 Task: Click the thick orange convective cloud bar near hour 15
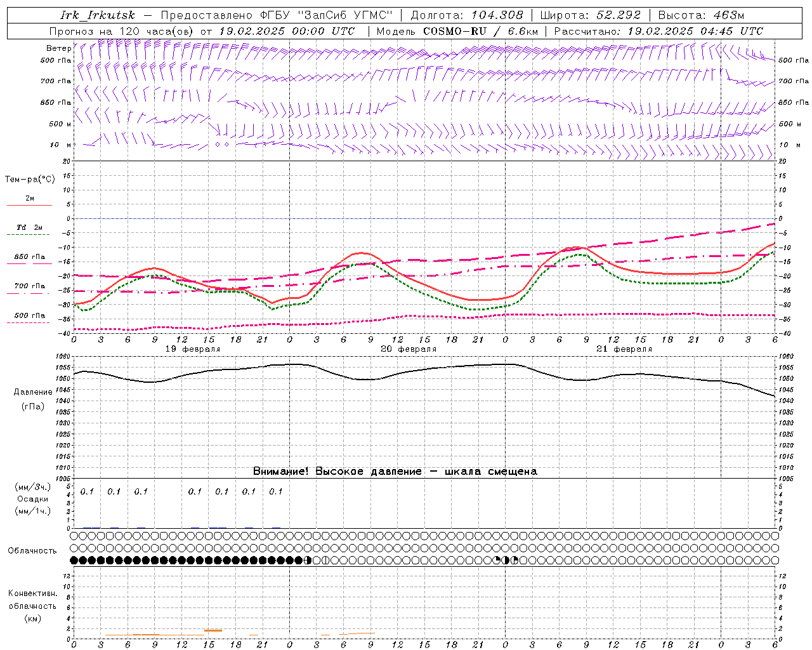(213, 630)
